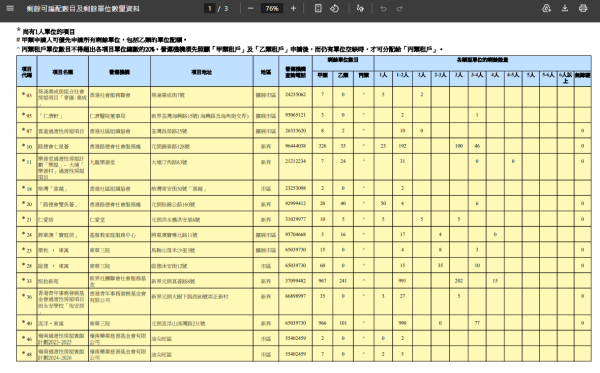
Task: Select phone number 37099482
Action: coord(295,280)
